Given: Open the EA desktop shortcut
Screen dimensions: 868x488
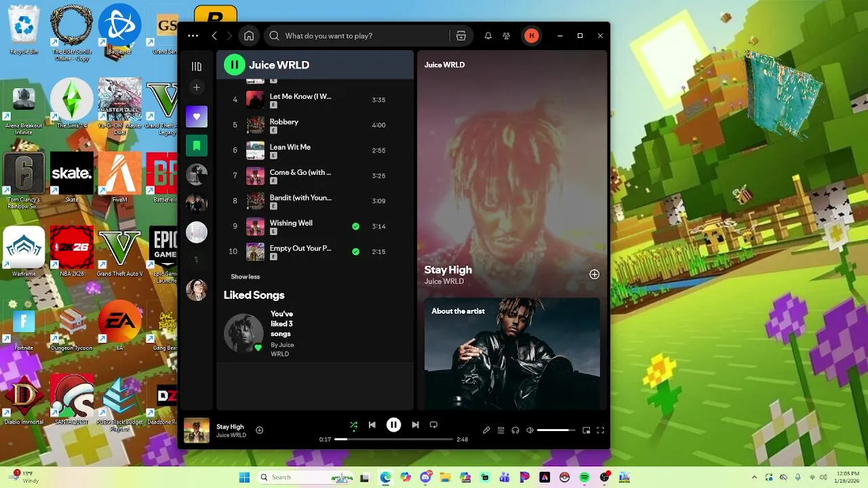Looking at the screenshot, I should point(119,325).
